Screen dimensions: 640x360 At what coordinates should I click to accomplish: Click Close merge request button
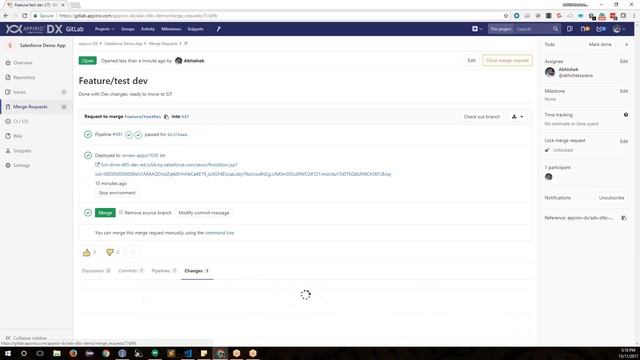[x=507, y=60]
